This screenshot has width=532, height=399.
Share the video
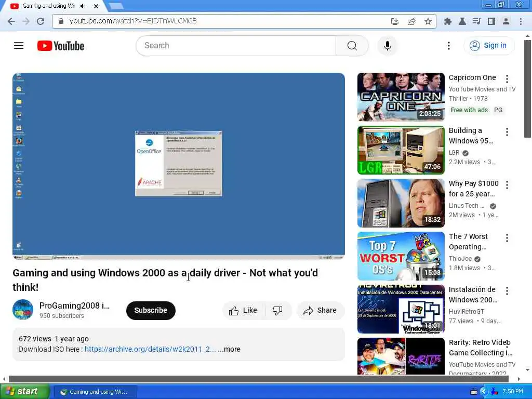320,311
